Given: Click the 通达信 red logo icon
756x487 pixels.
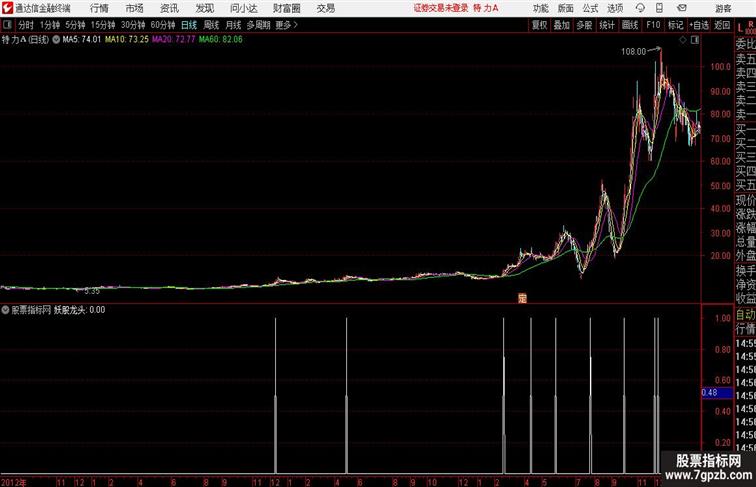Looking at the screenshot, I should 7,8.
